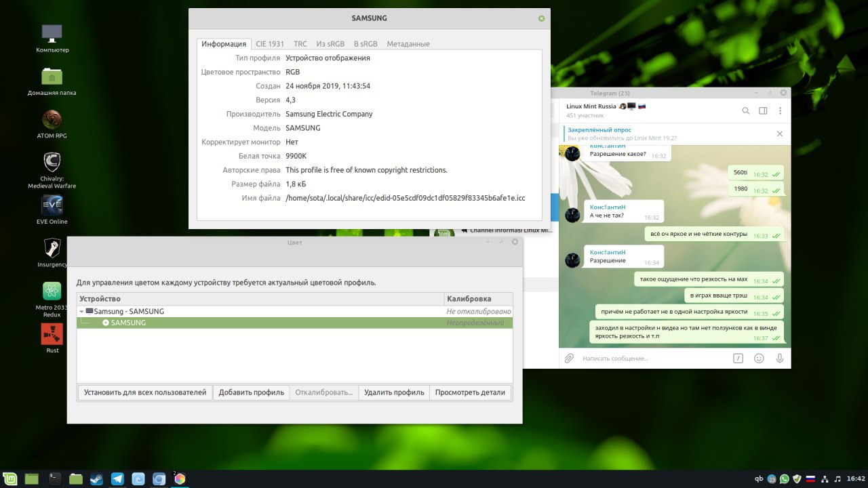Click the white point value 9900K
The width and height of the screenshot is (868, 488).
coord(296,156)
